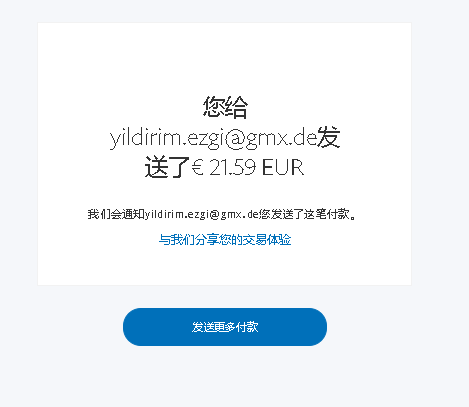Click the gmx.de domain in the heading

(281, 138)
